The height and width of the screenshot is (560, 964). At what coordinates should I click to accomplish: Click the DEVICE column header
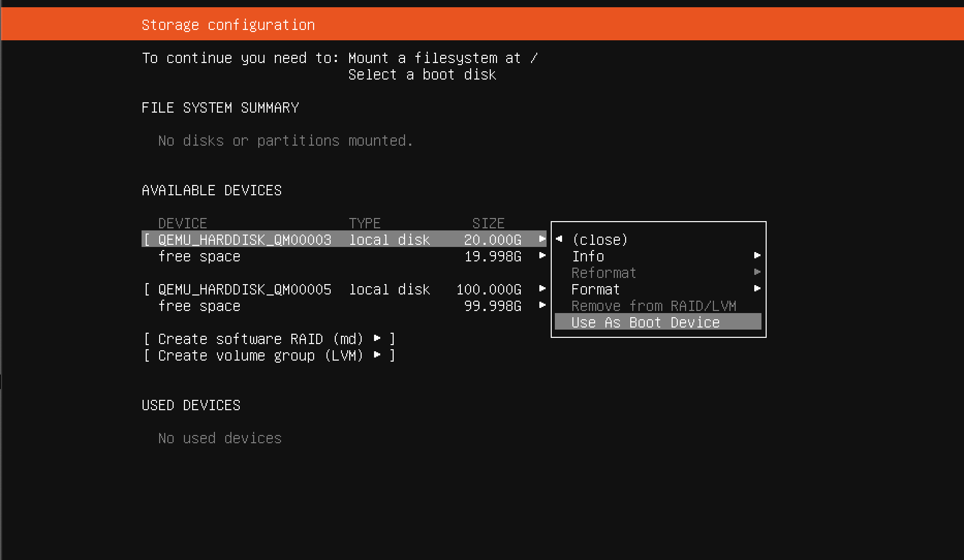(182, 223)
